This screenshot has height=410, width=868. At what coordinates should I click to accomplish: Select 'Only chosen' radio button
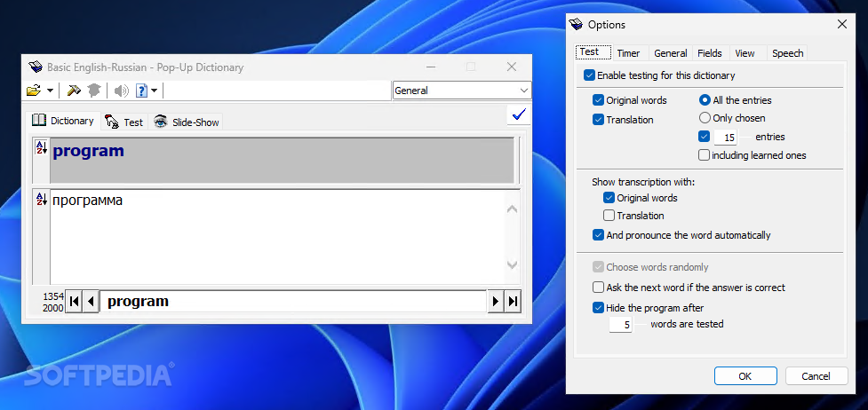tap(705, 118)
